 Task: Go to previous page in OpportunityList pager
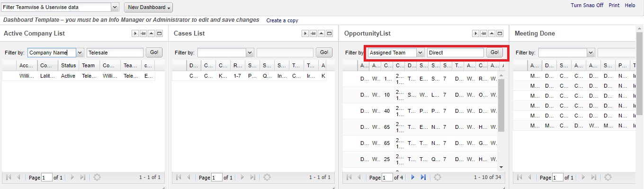(359, 177)
